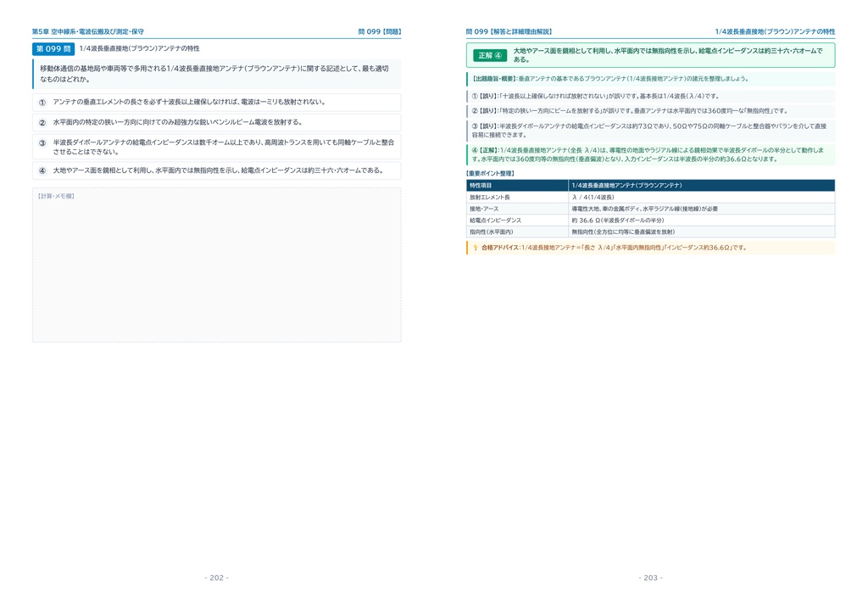Click header text 問 099【問題】
Image resolution: width=868 pixels, height=614 pixels.
(379, 31)
